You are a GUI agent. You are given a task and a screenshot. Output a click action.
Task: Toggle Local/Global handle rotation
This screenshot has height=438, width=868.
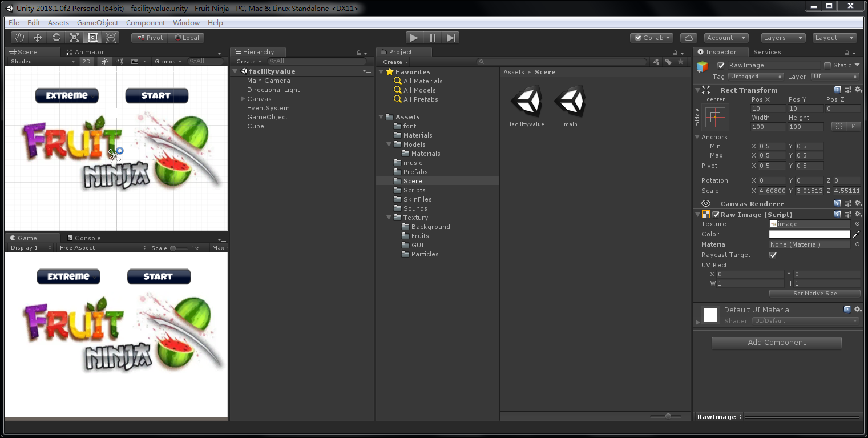[x=186, y=38]
